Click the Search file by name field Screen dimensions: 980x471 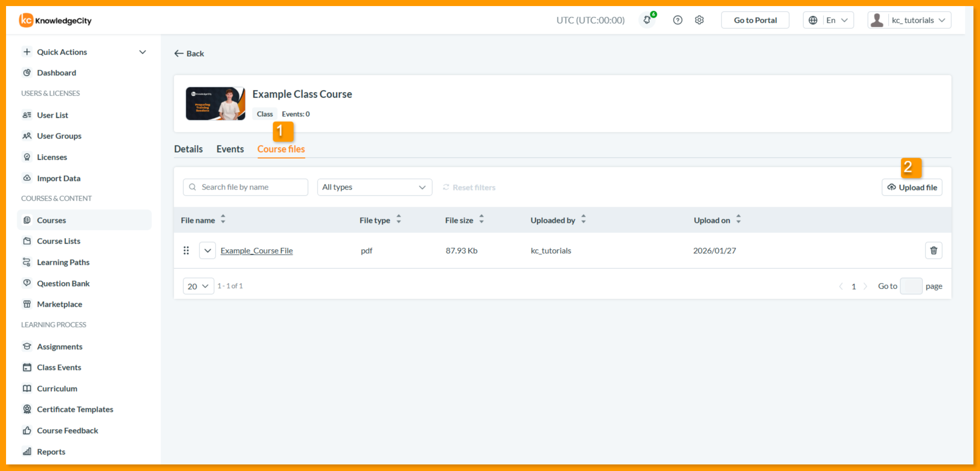pos(245,187)
